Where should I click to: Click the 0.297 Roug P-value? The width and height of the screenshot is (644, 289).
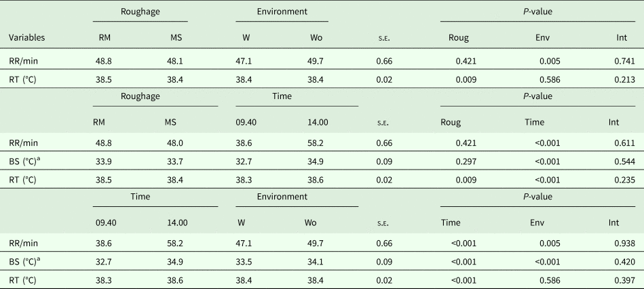coord(464,162)
